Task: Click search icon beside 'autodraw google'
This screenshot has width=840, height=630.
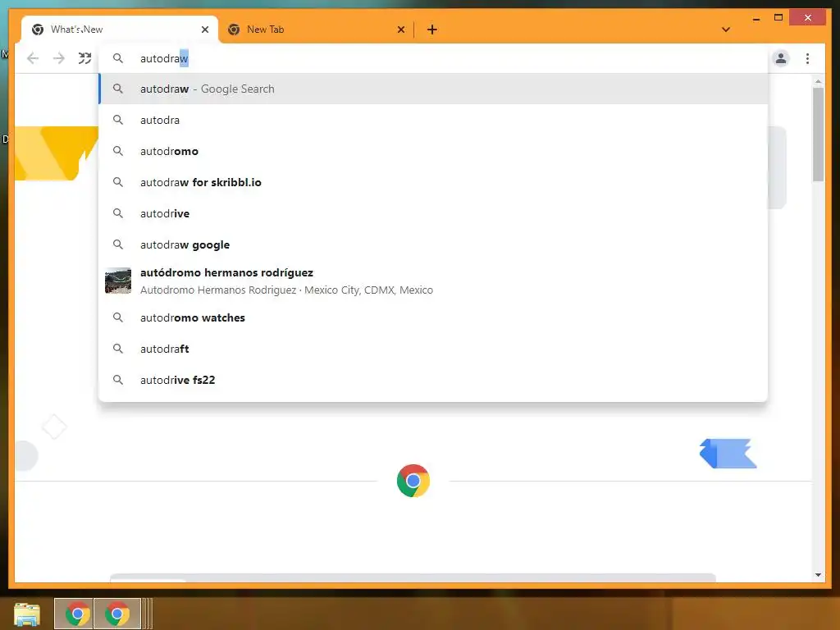Action: [118, 244]
